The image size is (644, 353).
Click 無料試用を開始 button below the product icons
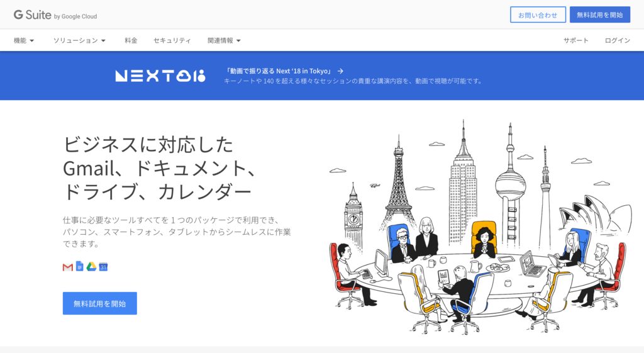point(100,303)
